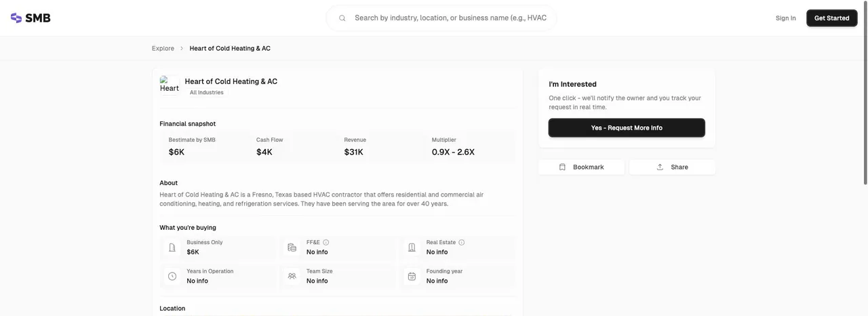868x316 pixels.
Task: Click the SMB logo in header
Action: (x=31, y=18)
